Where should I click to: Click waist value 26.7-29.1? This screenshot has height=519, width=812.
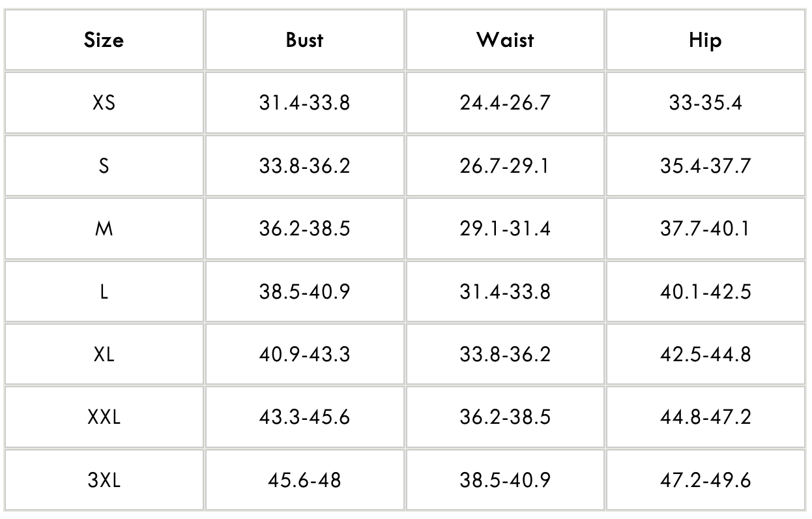[x=505, y=166]
